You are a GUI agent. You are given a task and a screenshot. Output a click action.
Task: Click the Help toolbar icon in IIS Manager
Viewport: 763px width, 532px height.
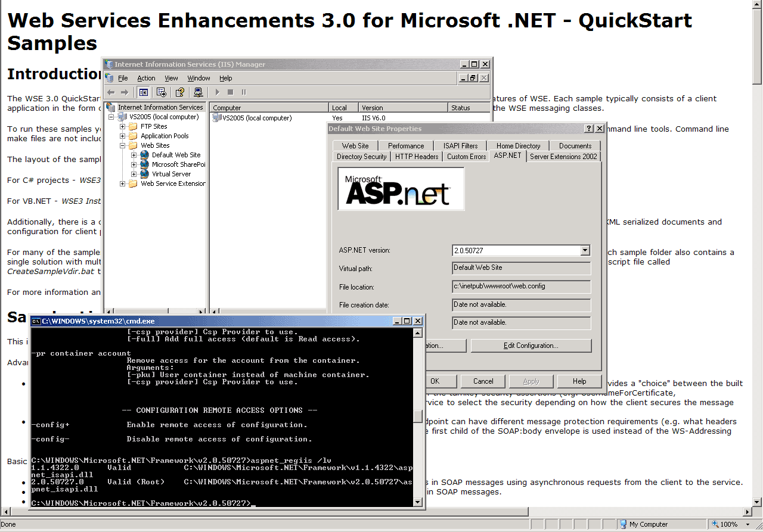coord(179,92)
